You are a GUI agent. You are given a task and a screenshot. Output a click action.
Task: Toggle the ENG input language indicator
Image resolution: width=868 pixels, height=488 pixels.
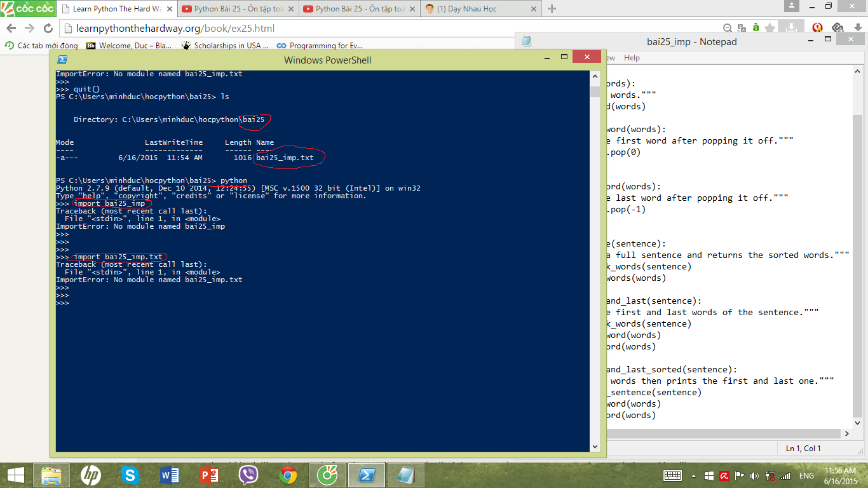(806, 475)
